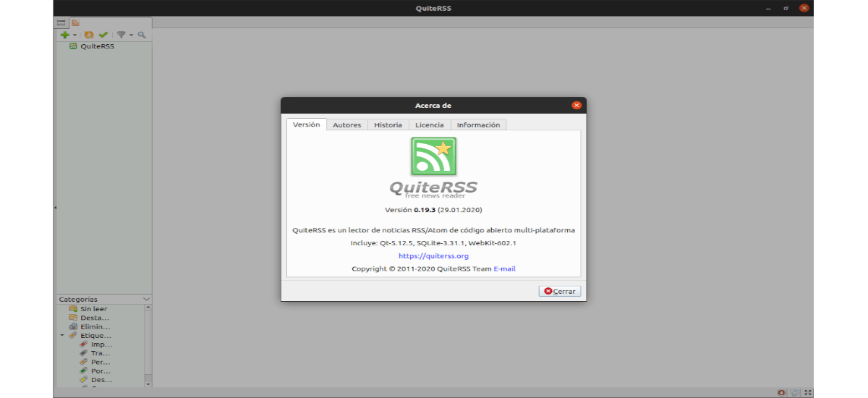Click the Cerrar button
The image size is (868, 398).
point(560,291)
